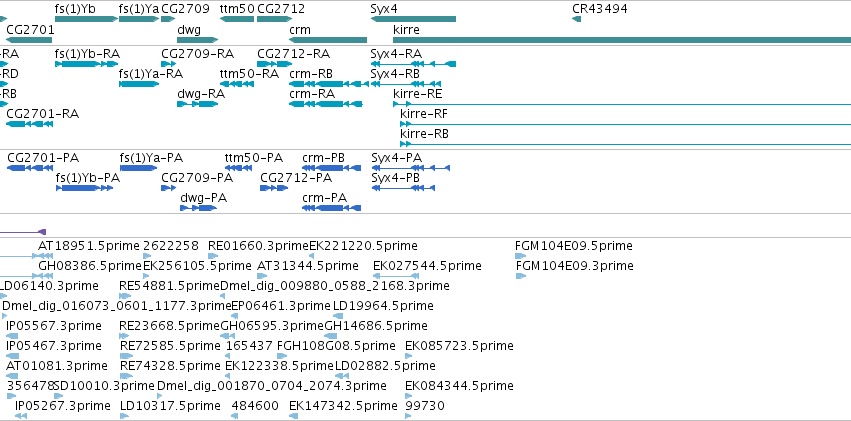Click the fs(1)Yb-RA transcript label
Image resolution: width=851 pixels, height=421 pixels.
(87, 54)
